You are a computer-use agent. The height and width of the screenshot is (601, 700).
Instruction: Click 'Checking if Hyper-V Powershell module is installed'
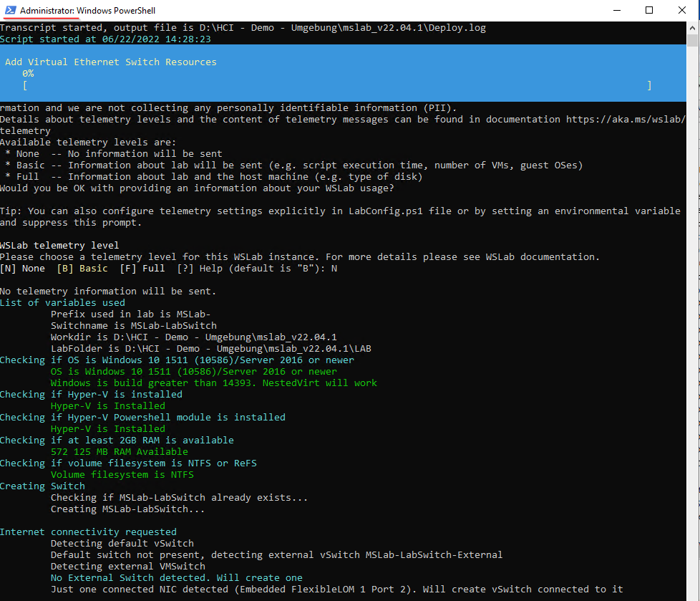[x=143, y=418]
